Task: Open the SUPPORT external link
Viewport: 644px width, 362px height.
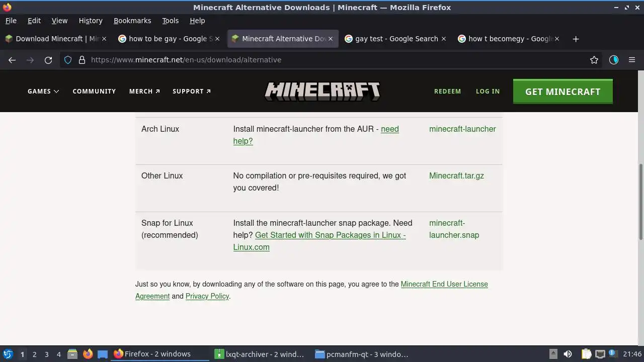Action: 192,91
